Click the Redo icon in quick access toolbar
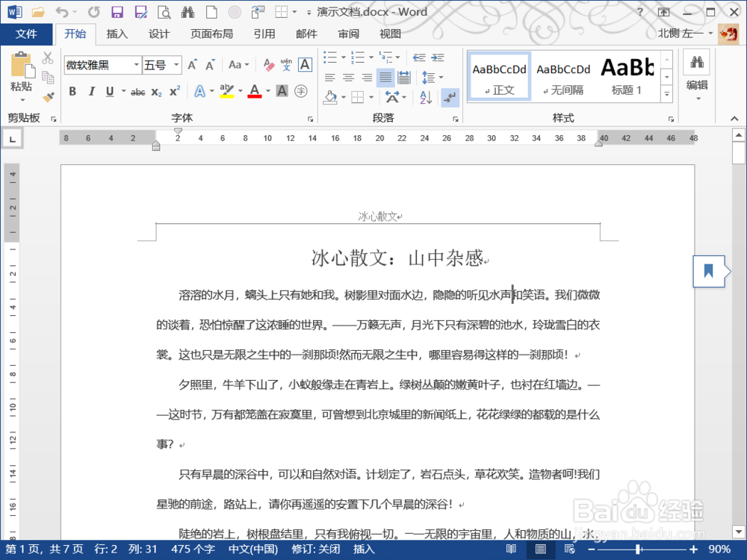747x560 pixels. click(94, 13)
